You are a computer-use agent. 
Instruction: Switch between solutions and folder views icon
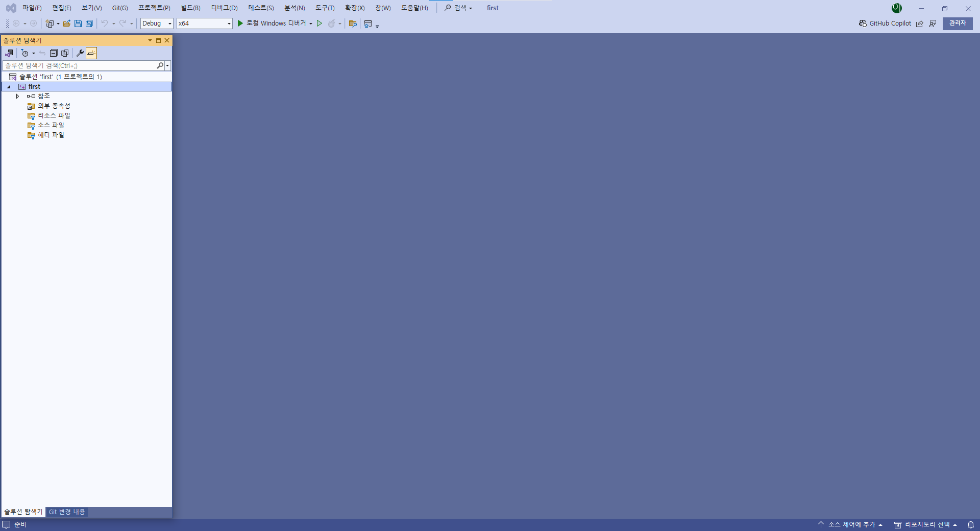coord(9,53)
